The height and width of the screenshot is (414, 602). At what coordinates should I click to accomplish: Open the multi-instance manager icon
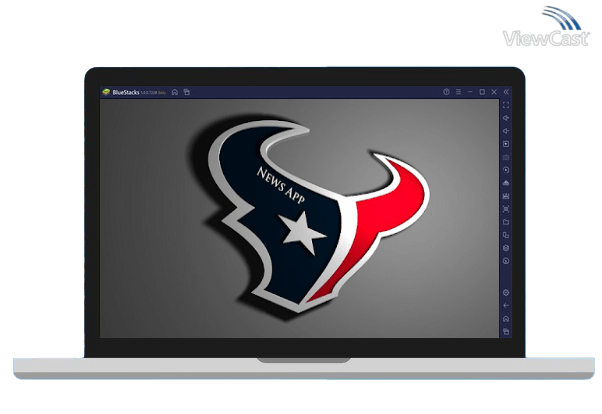click(x=506, y=235)
